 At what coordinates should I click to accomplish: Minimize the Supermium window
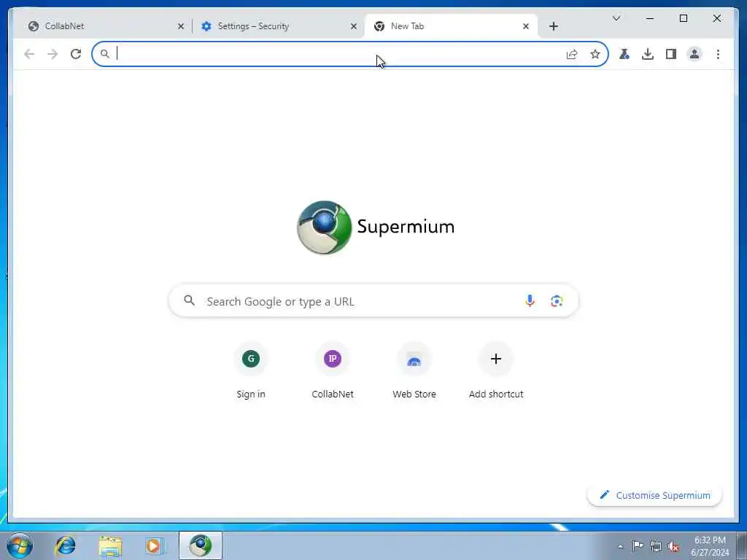(650, 18)
